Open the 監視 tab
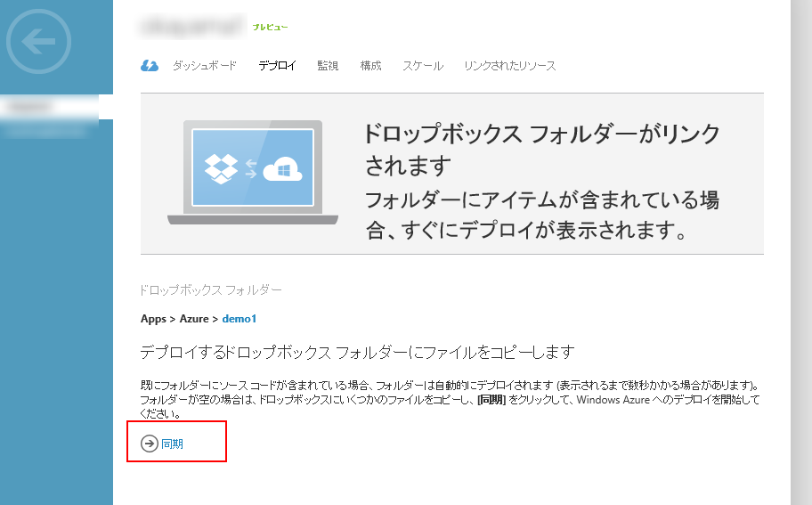This screenshot has width=812, height=505. tap(328, 66)
